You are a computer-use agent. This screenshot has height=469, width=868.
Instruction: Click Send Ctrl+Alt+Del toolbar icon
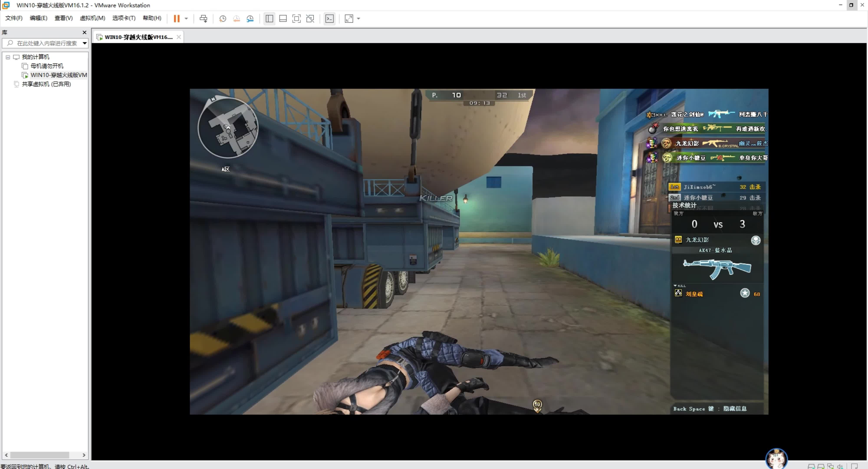click(203, 18)
